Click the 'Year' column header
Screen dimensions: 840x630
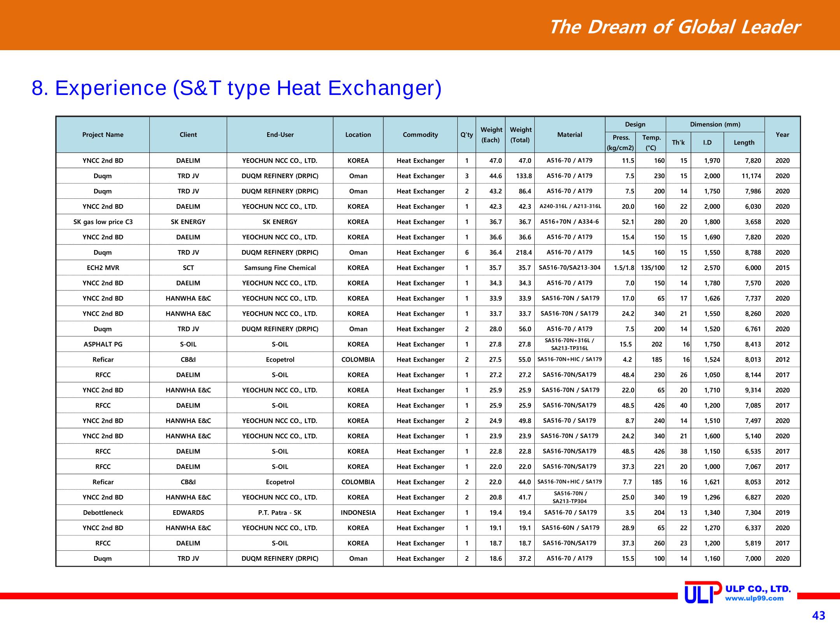point(782,135)
